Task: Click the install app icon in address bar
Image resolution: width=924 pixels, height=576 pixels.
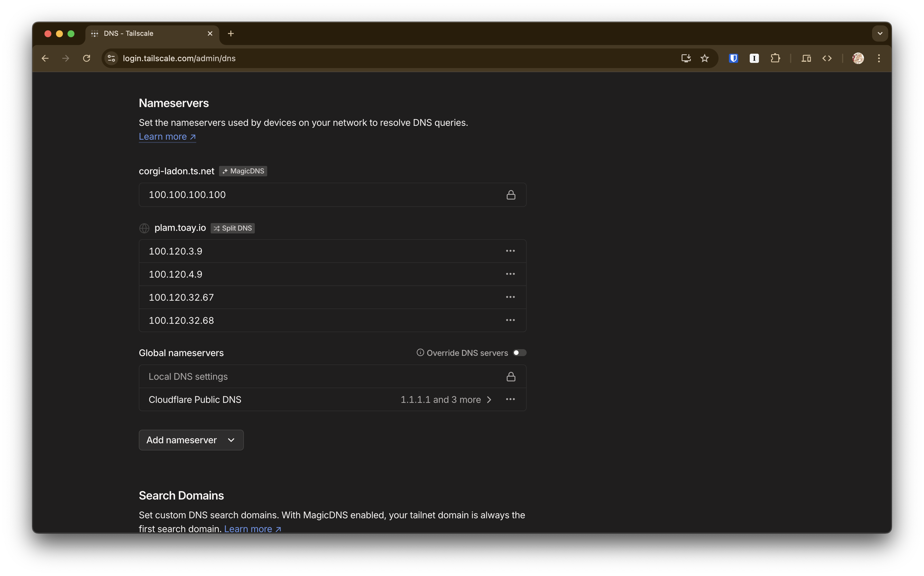Action: (x=686, y=58)
